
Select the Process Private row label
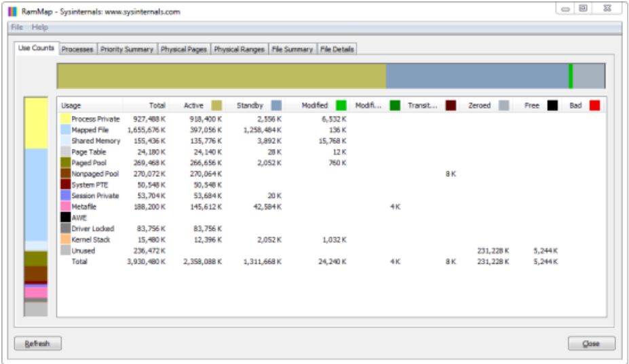pos(96,119)
